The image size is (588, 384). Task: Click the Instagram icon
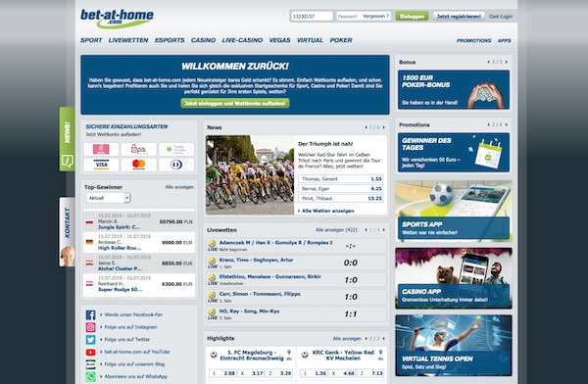pyautogui.click(x=90, y=327)
